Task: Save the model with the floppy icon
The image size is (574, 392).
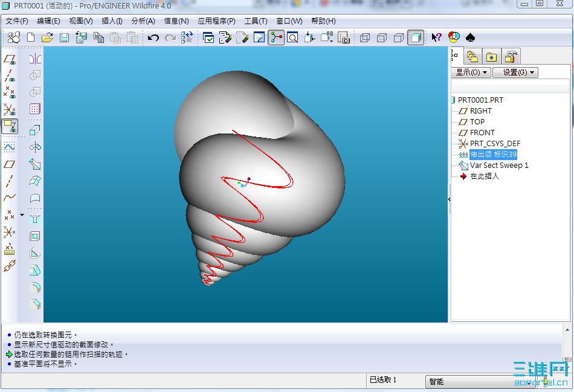Action: [64, 37]
